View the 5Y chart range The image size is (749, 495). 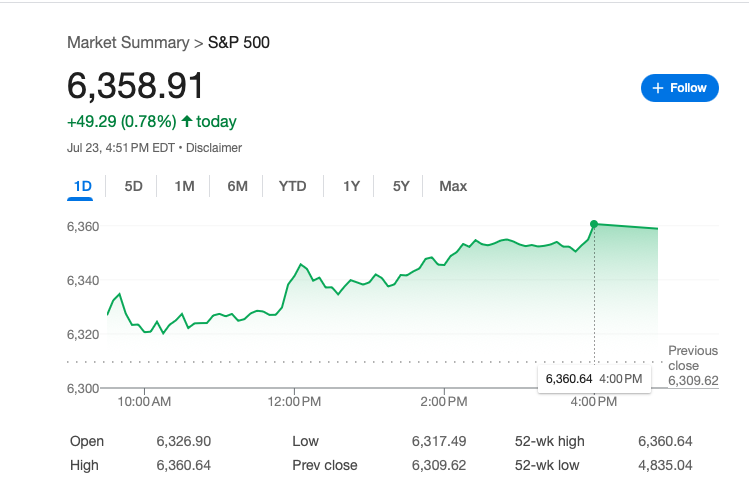point(401,186)
